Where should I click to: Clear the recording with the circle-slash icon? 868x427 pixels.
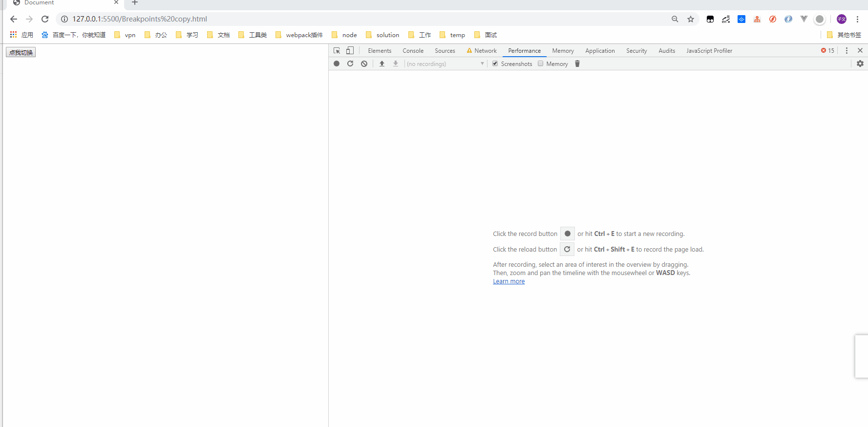[364, 64]
